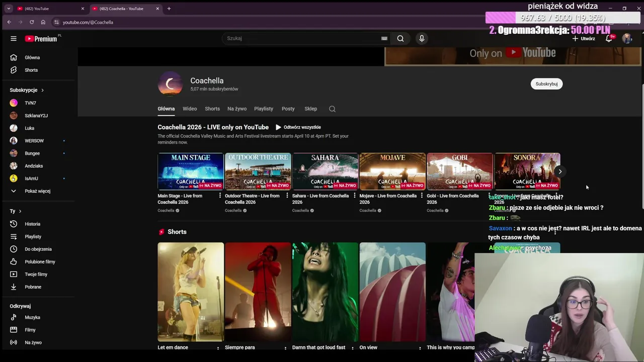This screenshot has height=362, width=644.
Task: Open options menu for Outdoor Theatre video
Action: click(287, 196)
